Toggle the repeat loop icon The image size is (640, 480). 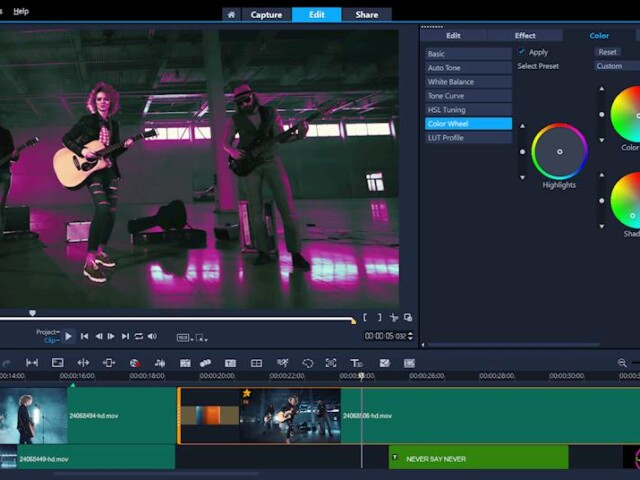[x=139, y=337]
